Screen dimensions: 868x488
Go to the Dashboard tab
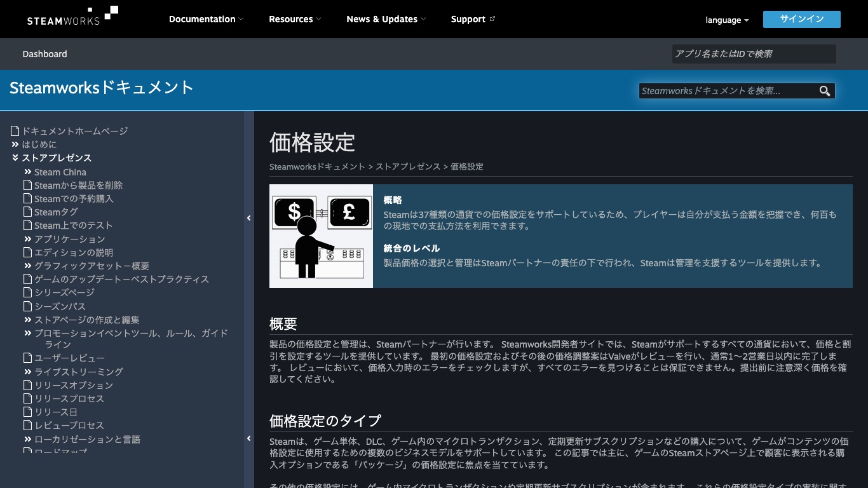pyautogui.click(x=44, y=54)
